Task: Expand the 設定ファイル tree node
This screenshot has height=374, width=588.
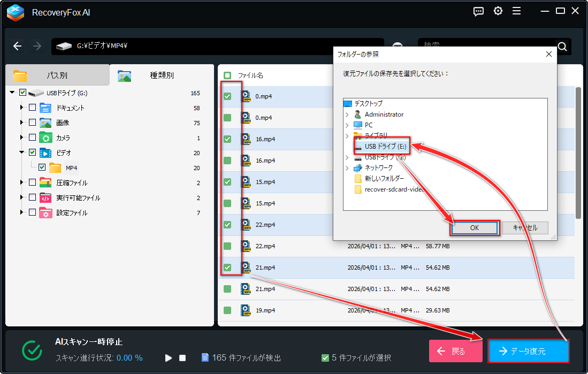Action: click(22, 213)
